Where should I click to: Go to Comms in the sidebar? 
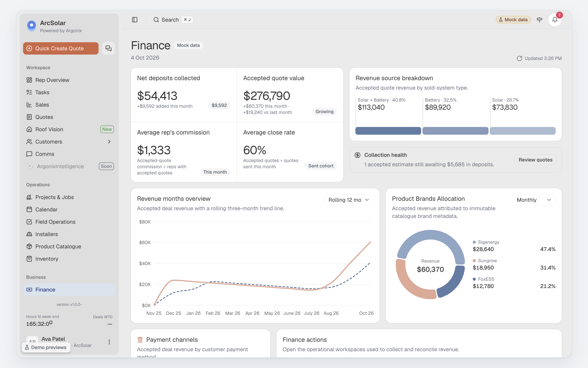click(69, 154)
